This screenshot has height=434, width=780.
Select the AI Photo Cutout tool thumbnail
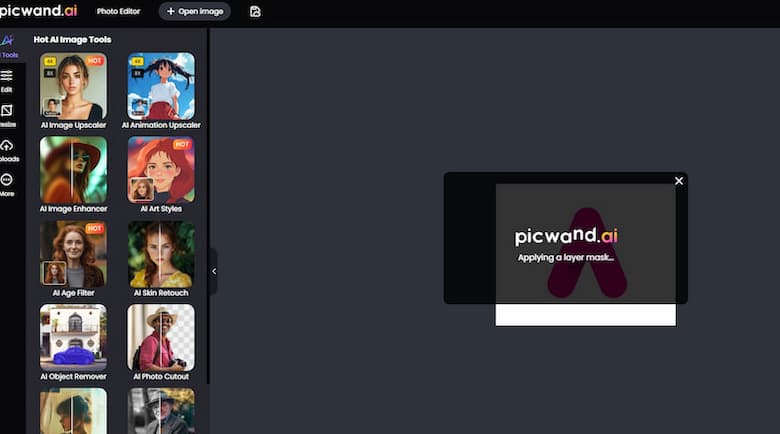tap(161, 337)
